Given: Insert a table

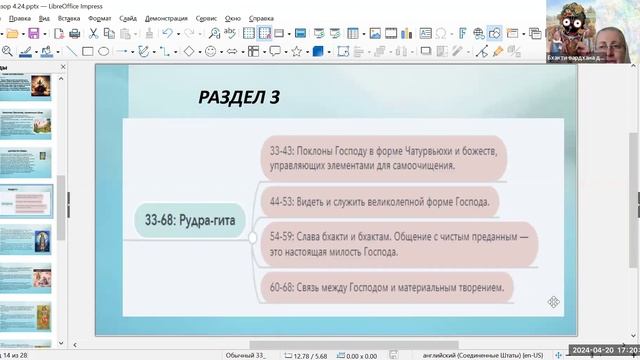Looking at the screenshot, I should click(x=353, y=33).
